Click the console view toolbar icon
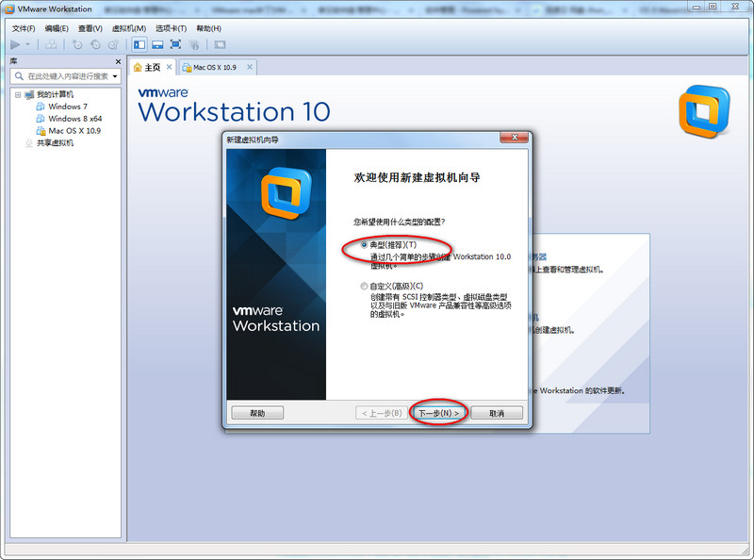Screen dimensions: 754x560 pos(220,44)
